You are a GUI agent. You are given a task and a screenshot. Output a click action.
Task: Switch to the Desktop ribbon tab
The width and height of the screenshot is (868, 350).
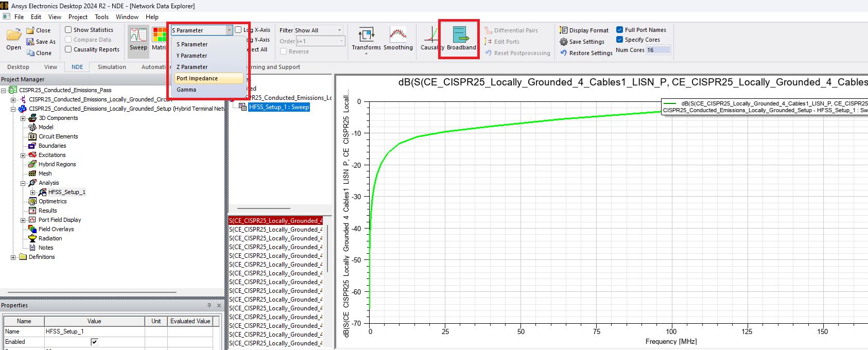point(18,67)
